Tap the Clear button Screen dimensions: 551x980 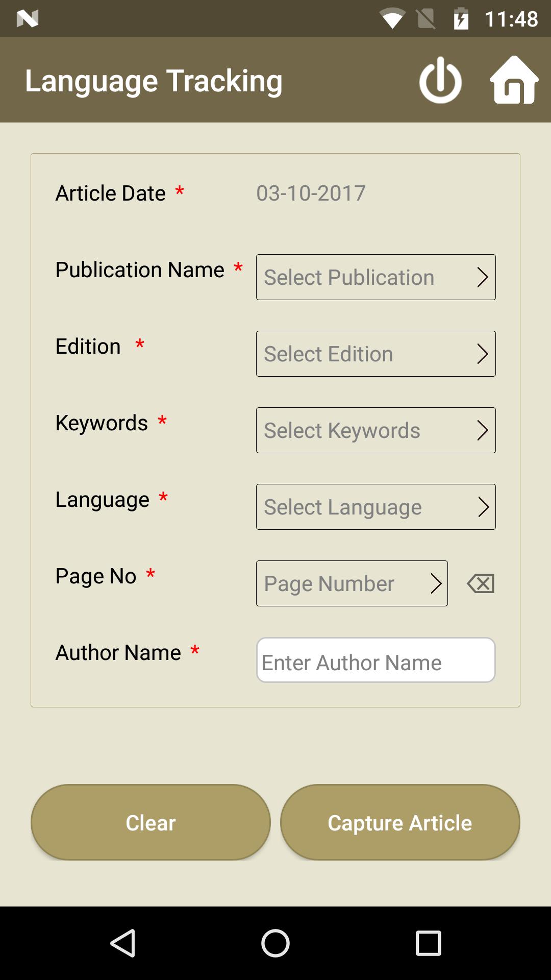pyautogui.click(x=151, y=822)
